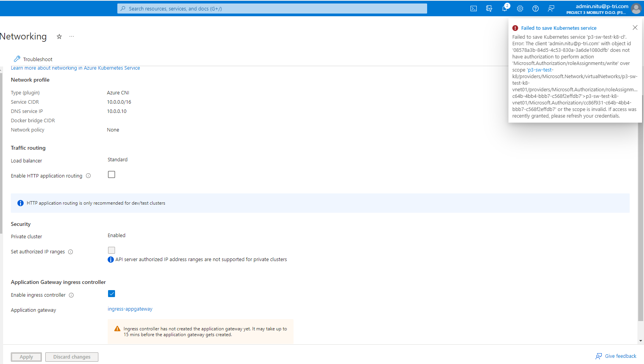Open the ingress-appgateway link

click(x=130, y=309)
